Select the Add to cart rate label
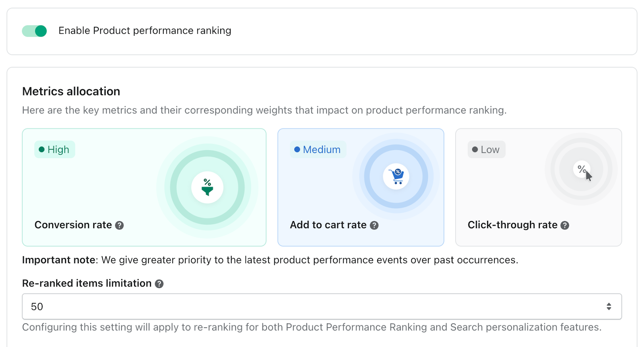Image resolution: width=644 pixels, height=347 pixels. tap(328, 225)
